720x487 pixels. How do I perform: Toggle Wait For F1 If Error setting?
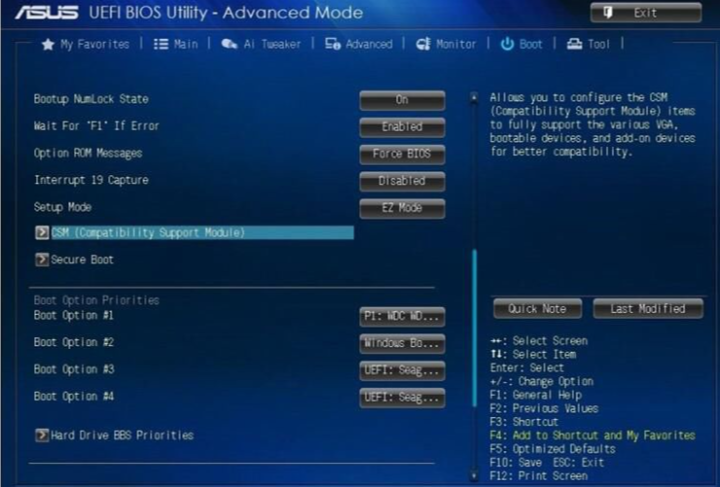[402, 127]
